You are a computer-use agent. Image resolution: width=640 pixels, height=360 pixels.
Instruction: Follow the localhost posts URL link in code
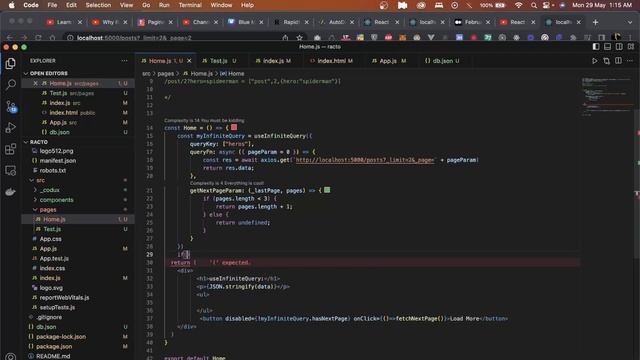(x=364, y=160)
